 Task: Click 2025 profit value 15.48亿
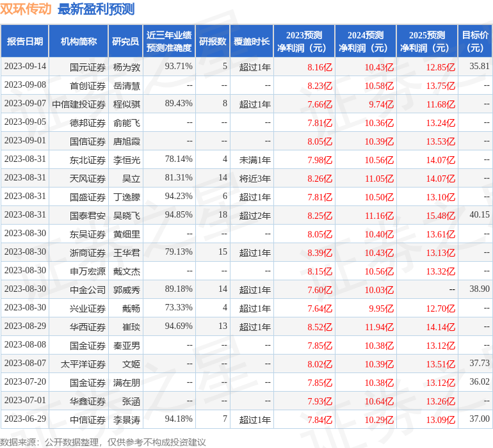click(440, 216)
